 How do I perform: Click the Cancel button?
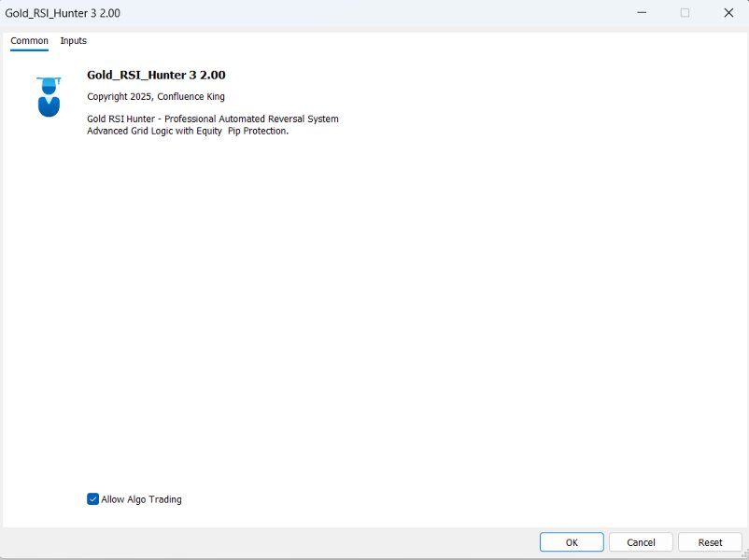coord(641,542)
